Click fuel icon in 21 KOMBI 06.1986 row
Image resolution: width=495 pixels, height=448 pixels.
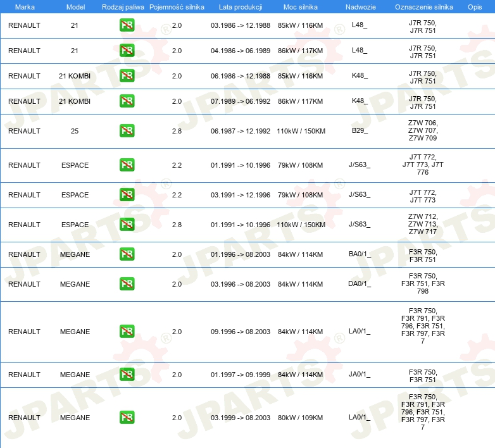click(127, 76)
